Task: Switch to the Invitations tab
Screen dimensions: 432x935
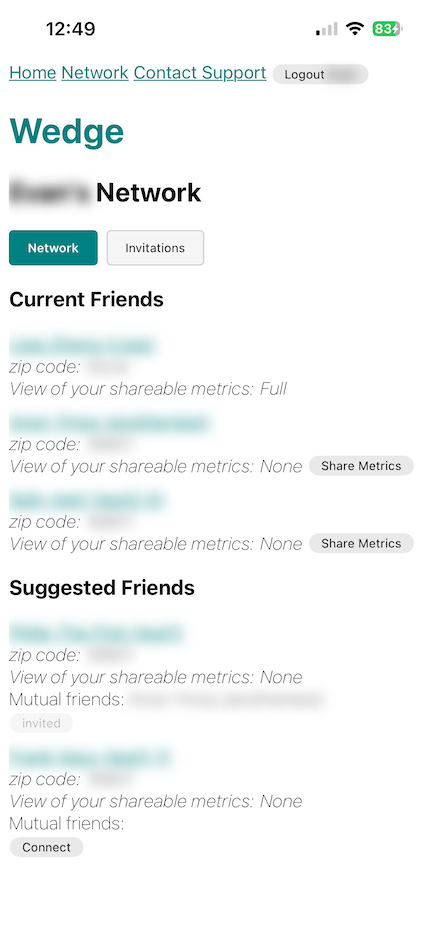Action: click(155, 248)
